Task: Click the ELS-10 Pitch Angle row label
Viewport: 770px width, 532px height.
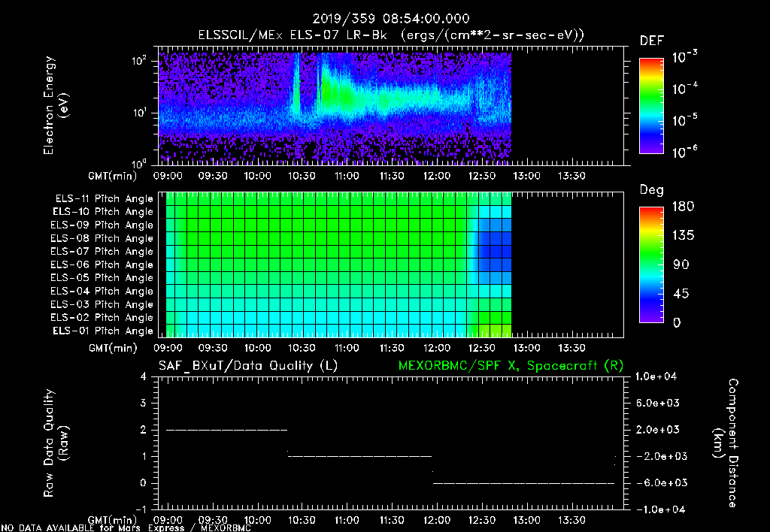Action: coord(103,212)
